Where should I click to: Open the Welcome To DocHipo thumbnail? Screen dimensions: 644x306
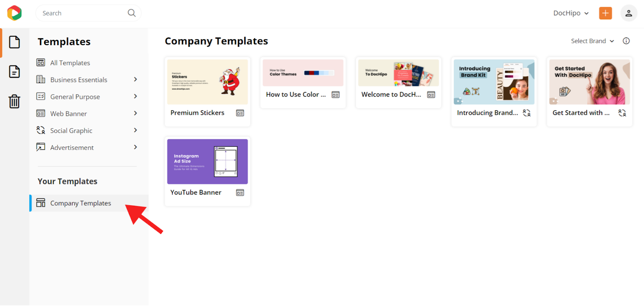[398, 73]
